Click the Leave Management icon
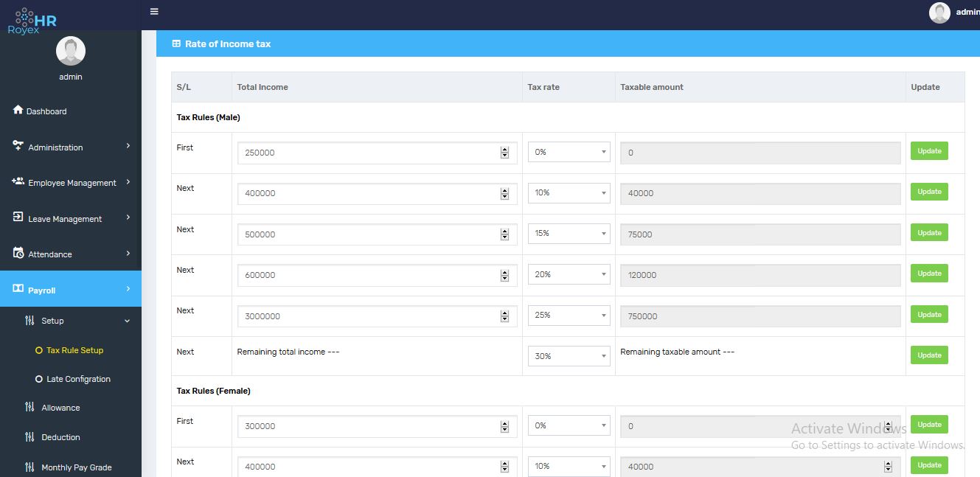This screenshot has width=980, height=477. point(18,217)
